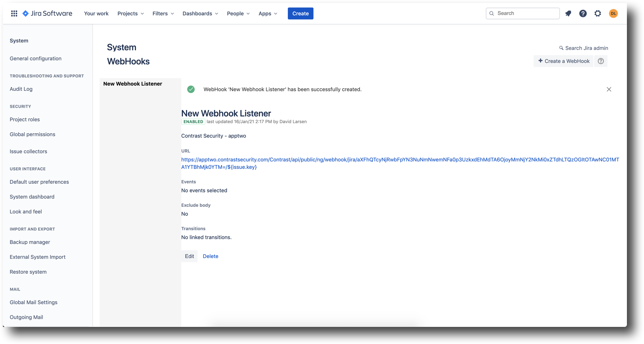644x344 pixels.
Task: Expand the People dropdown
Action: tap(238, 13)
